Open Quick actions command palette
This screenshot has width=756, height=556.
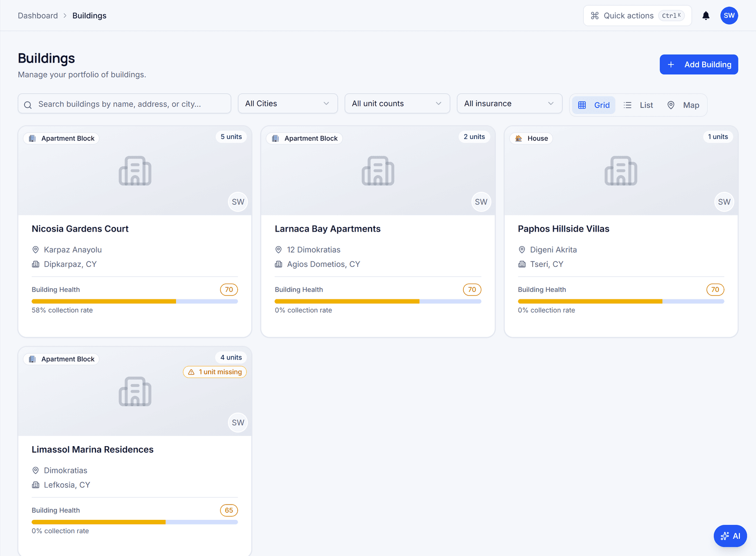[637, 16]
